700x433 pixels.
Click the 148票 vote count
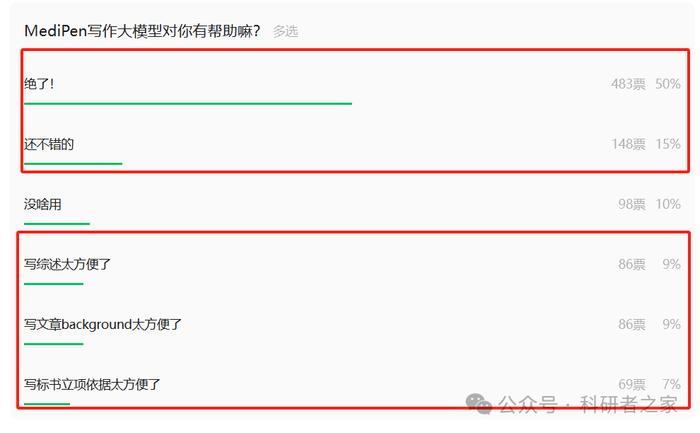pos(628,144)
